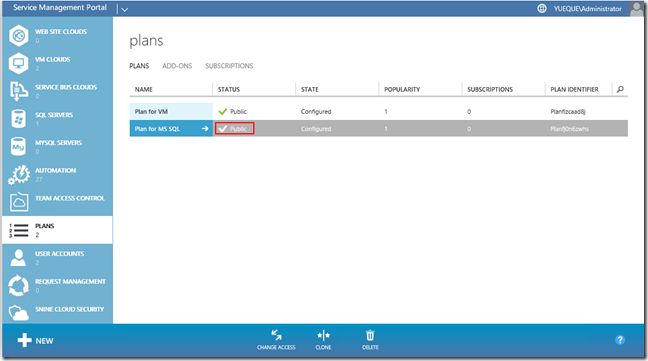
Task: Select the Plan for MS SQL name
Action: coord(157,129)
